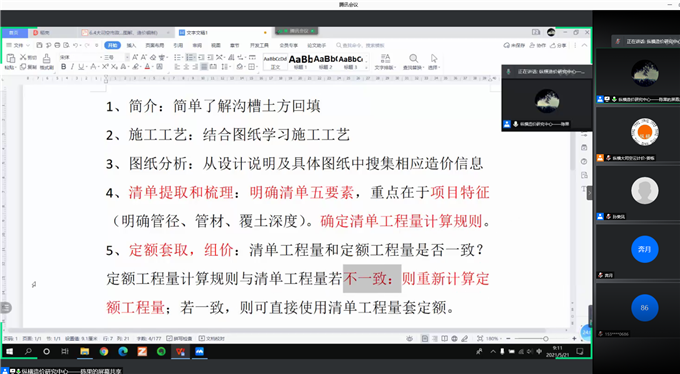Click the Format Painter brush icon
The height and width of the screenshot is (374, 680).
[x=47, y=59]
